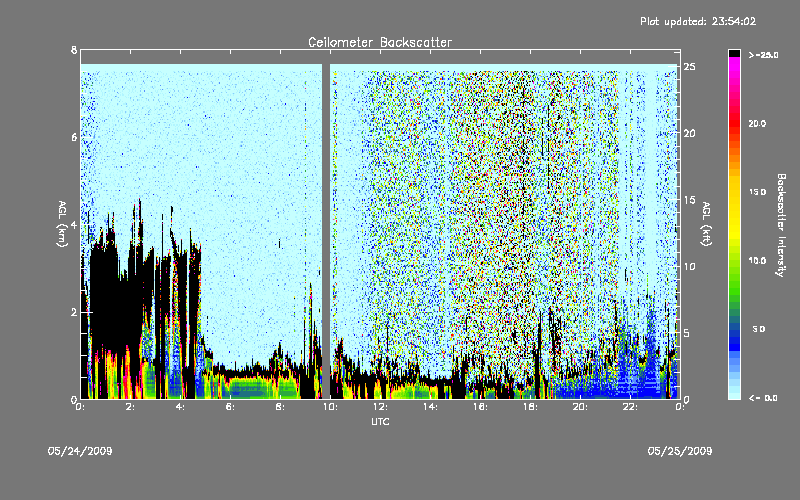Select the "4:" hour label on UTC axis

tap(181, 407)
